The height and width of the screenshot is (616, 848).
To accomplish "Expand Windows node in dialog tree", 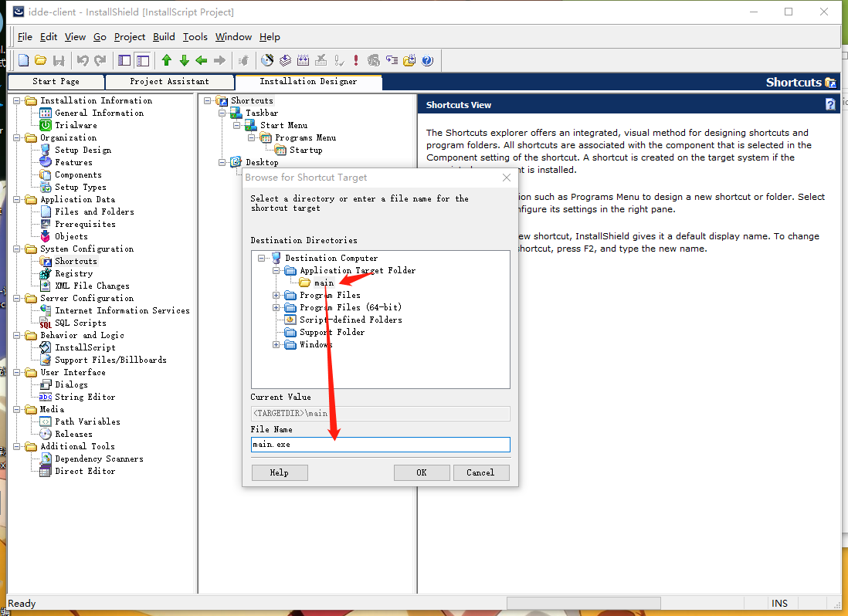I will pos(276,345).
